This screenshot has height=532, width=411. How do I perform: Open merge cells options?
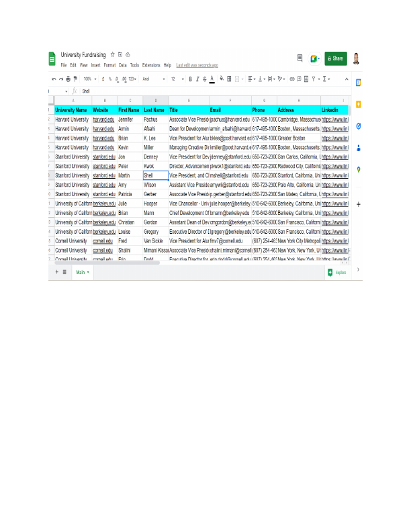[238, 79]
